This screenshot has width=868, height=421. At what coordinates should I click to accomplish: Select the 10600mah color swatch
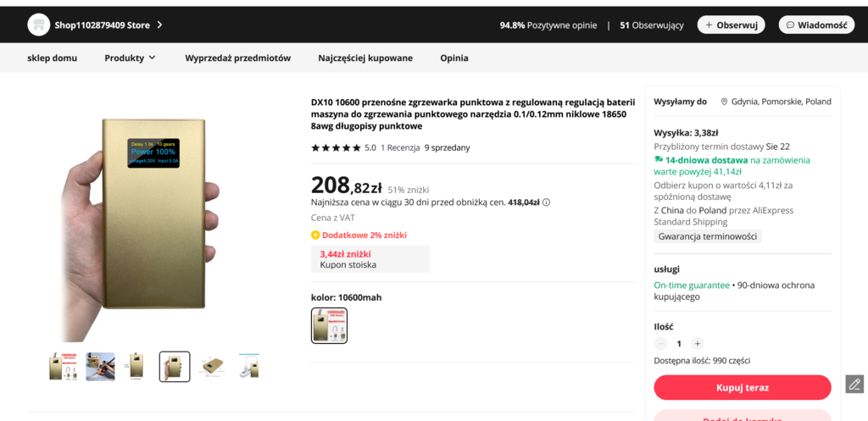[329, 325]
